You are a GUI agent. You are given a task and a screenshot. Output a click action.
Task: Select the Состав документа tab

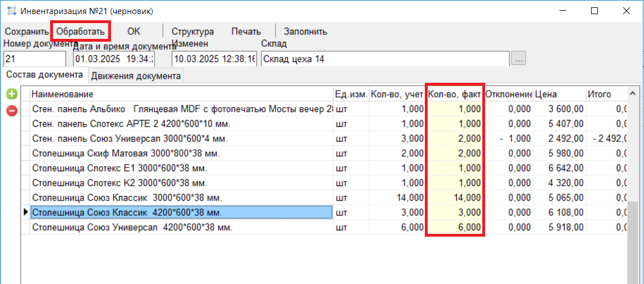(x=45, y=75)
